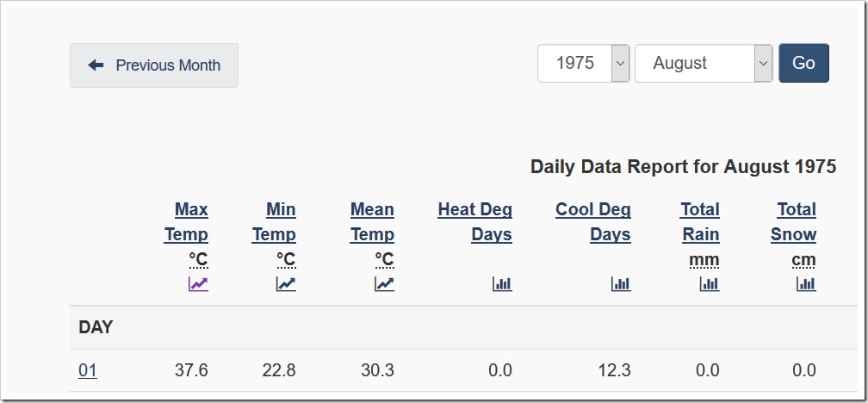Open Total Snow bar chart icon
Screen dimensions: 868x403
click(x=806, y=284)
